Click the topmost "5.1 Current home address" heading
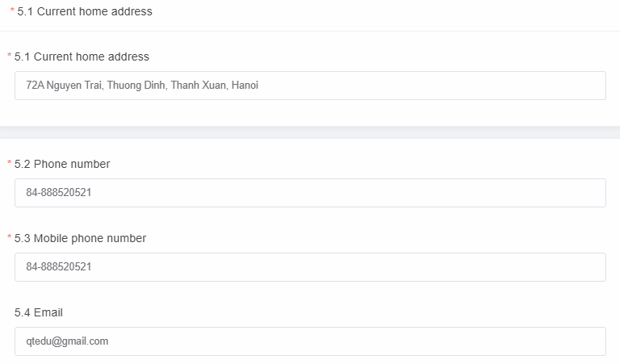The height and width of the screenshot is (364, 620). point(85,11)
